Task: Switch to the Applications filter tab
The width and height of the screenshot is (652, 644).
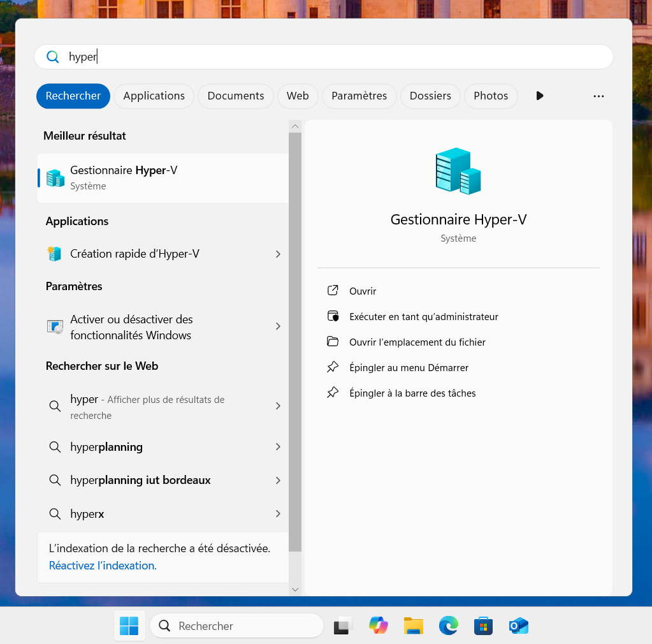Action: [x=154, y=96]
